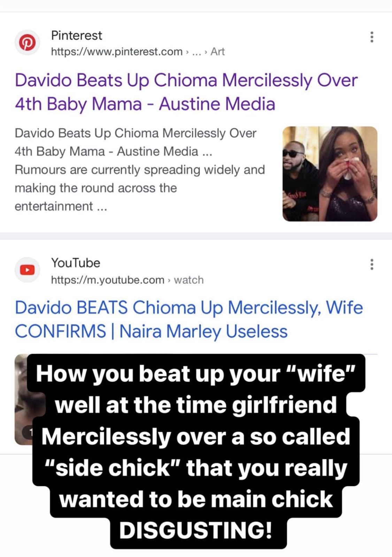Click the Art breadcrumb segment

[x=217, y=52]
